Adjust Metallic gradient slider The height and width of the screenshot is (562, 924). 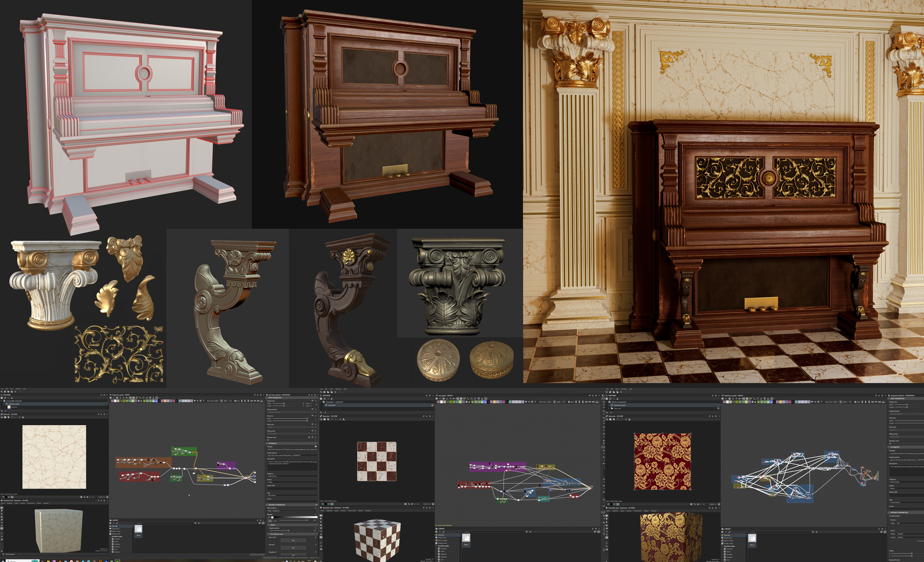coord(296,517)
